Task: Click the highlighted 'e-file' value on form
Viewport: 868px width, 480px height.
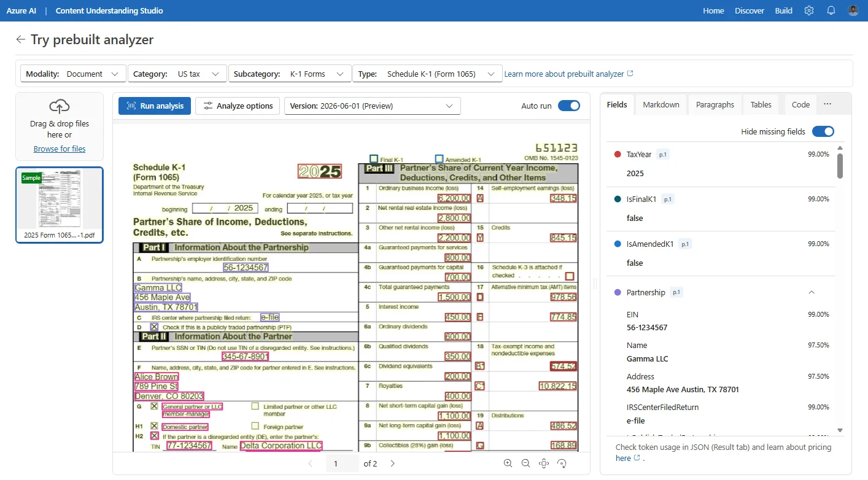Action: pos(269,317)
